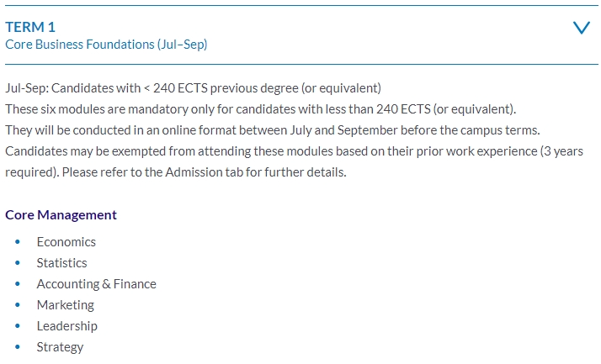
Task: Click Core Business Foundations (Jul–Sep) subtitle
Action: 106,45
